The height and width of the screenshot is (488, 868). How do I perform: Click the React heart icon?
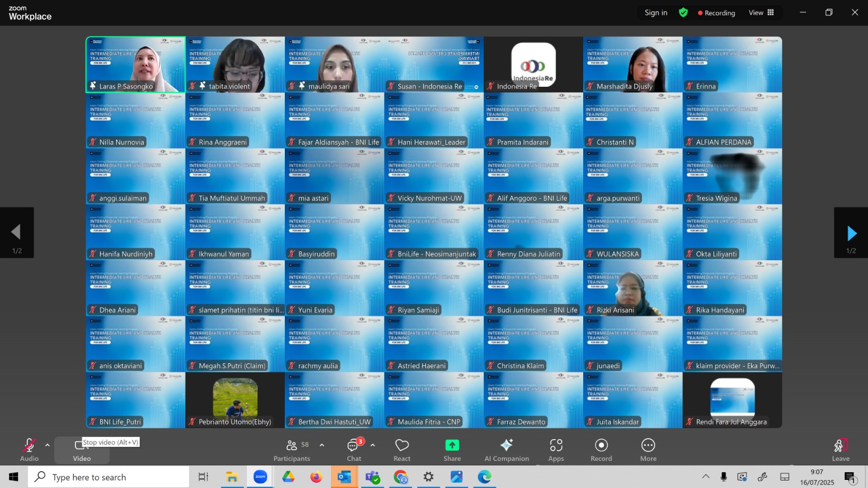[402, 450]
